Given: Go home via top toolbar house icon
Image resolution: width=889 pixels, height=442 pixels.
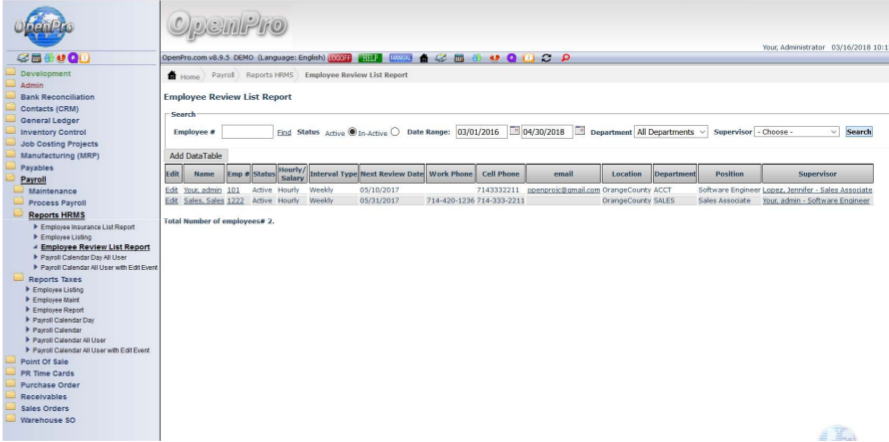Looking at the screenshot, I should 424,58.
